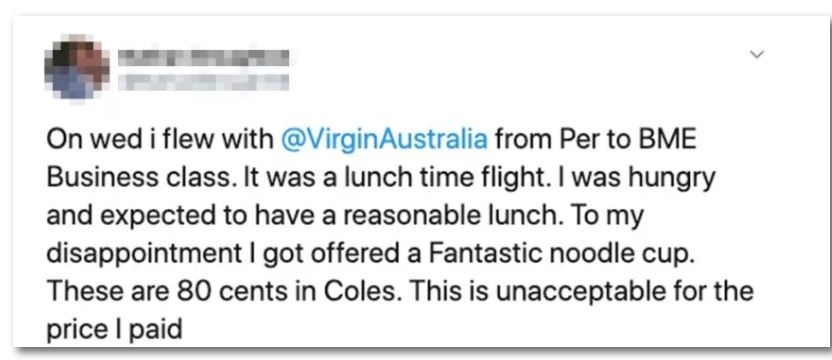Click the blurred username handle

203,83
